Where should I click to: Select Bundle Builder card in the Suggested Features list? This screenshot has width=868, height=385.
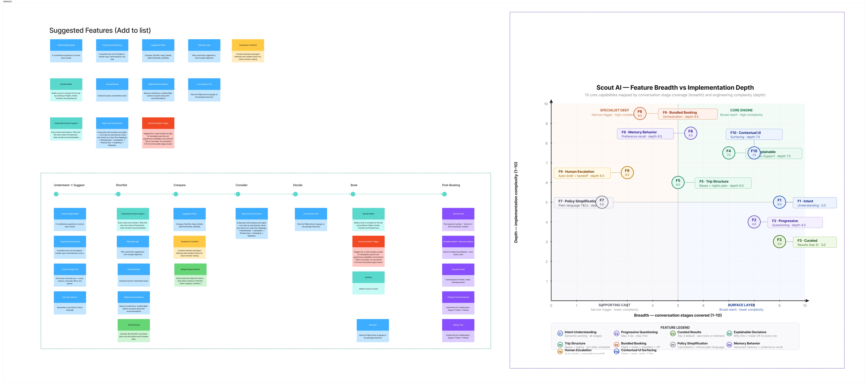point(66,90)
